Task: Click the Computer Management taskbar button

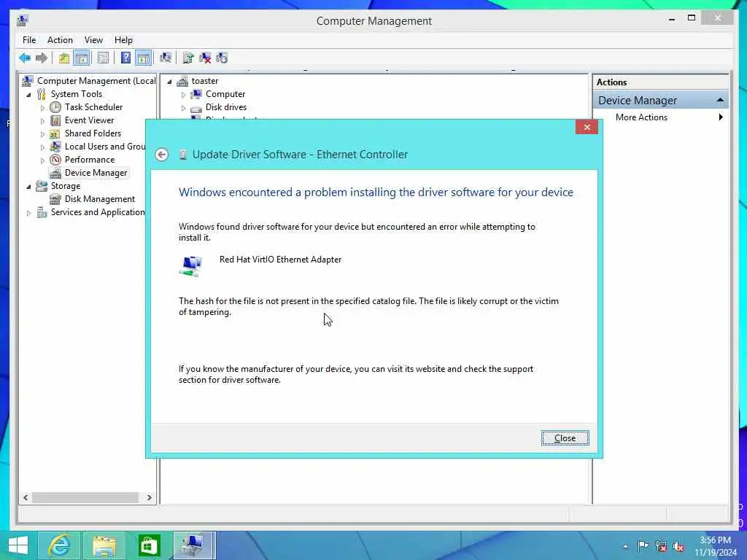Action: pos(194,545)
